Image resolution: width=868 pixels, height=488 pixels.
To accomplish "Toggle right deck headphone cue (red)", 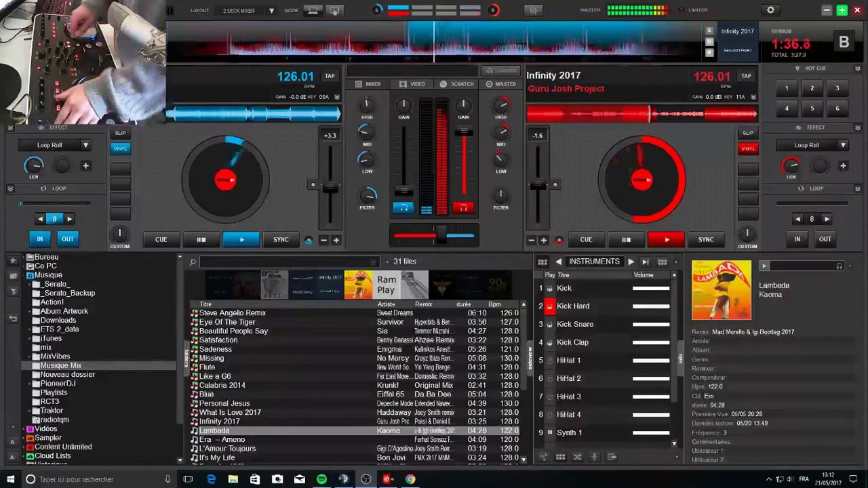I will [x=464, y=208].
